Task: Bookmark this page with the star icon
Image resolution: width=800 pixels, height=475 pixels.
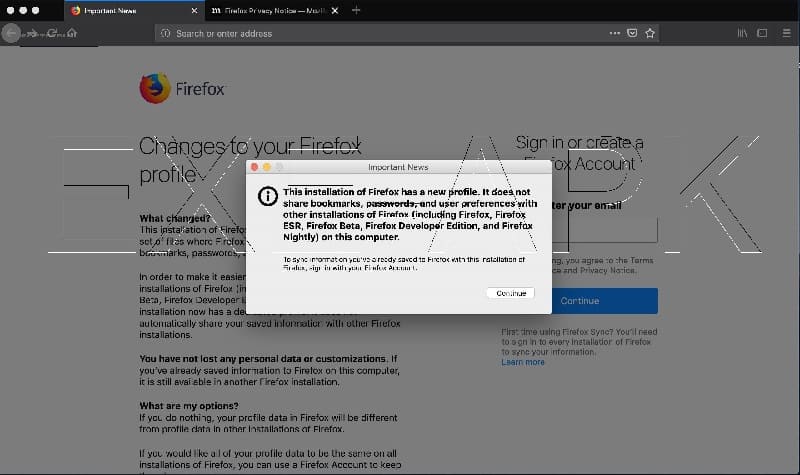Action: point(649,33)
